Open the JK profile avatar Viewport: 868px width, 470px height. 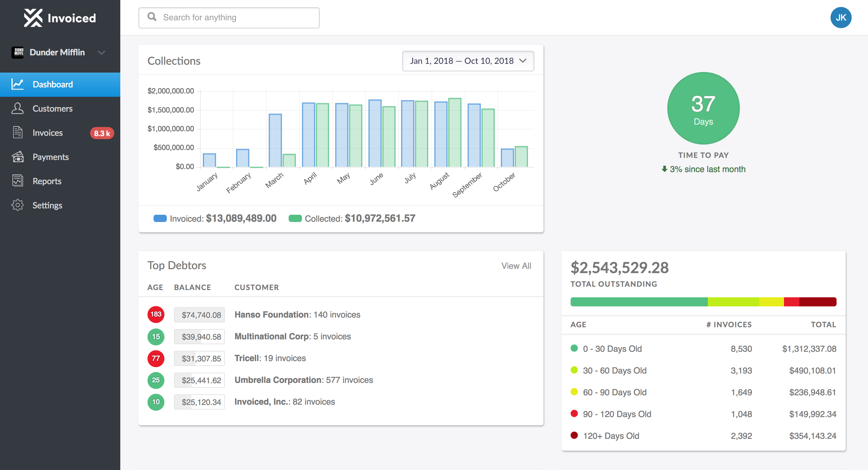841,17
